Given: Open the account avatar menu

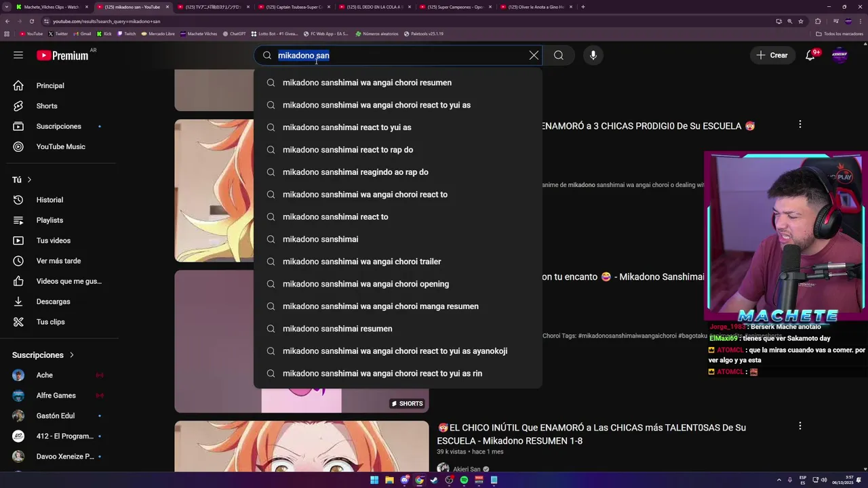Looking at the screenshot, I should point(840,56).
